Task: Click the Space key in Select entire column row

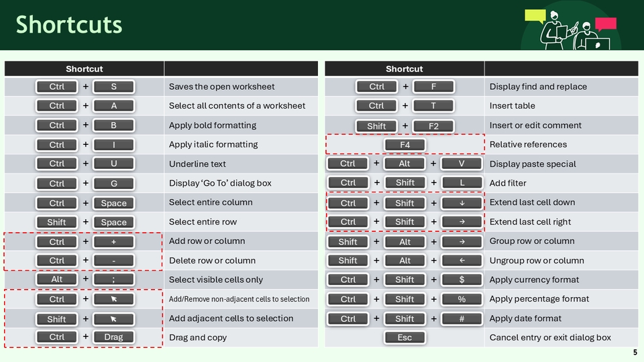Action: [114, 202]
